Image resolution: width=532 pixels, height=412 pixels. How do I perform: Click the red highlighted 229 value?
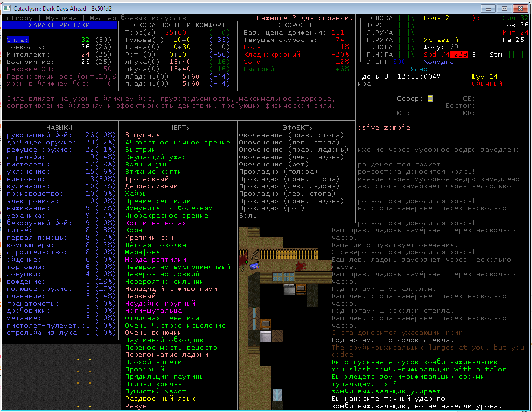pyautogui.click(x=459, y=54)
